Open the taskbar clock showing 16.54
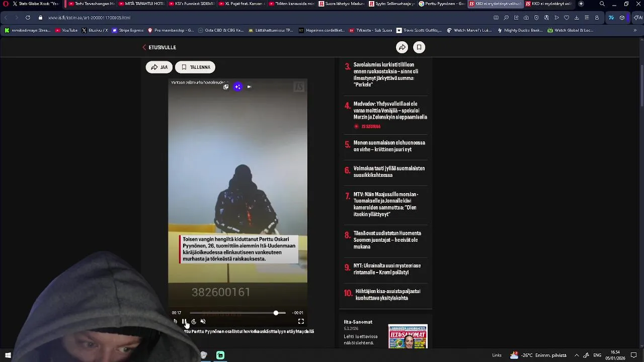 (615, 355)
